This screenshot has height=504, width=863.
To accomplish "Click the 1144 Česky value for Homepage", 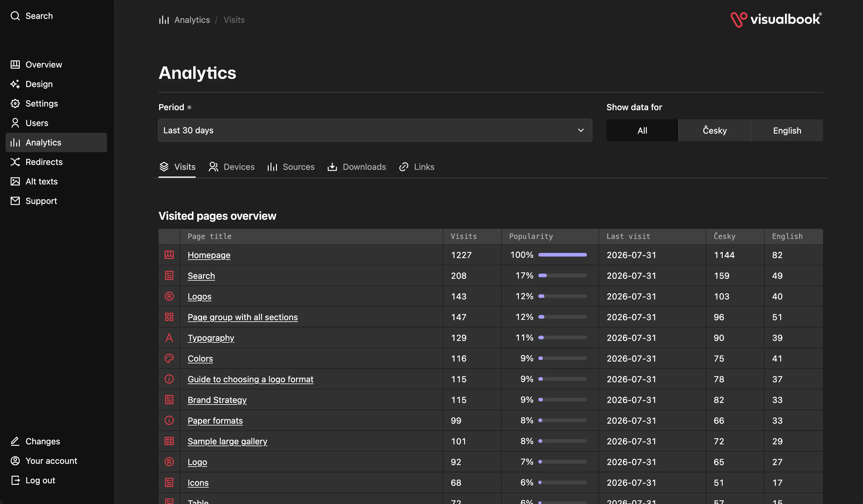I will click(724, 255).
